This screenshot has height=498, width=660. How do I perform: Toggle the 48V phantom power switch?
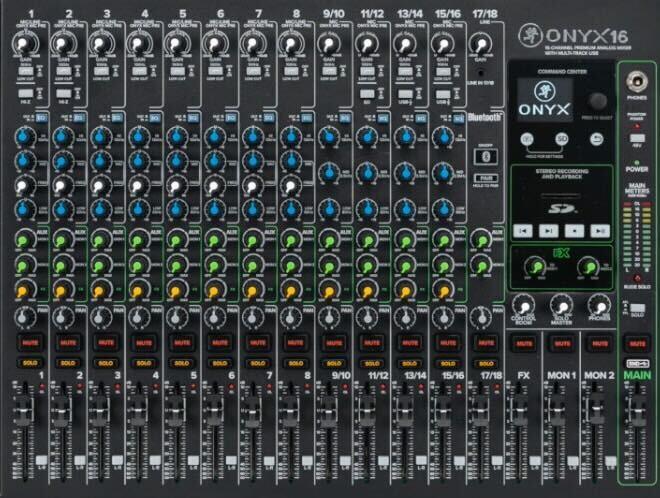click(637, 138)
